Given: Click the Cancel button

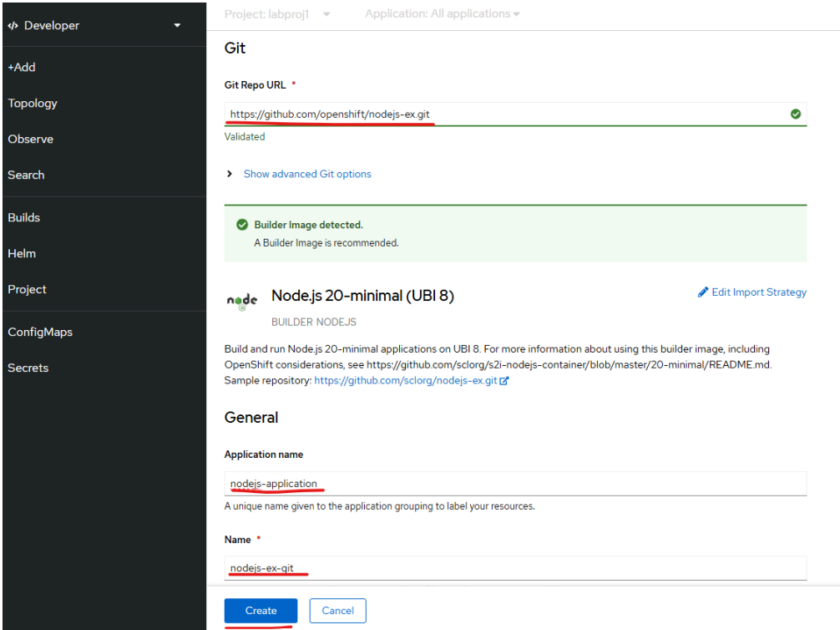Looking at the screenshot, I should [x=337, y=611].
